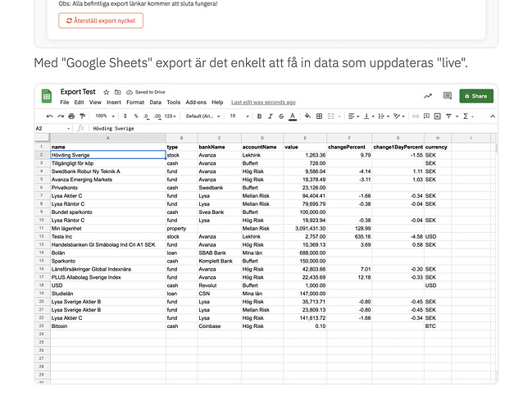
Task: Format as currency with dollar icon
Action: [125, 116]
